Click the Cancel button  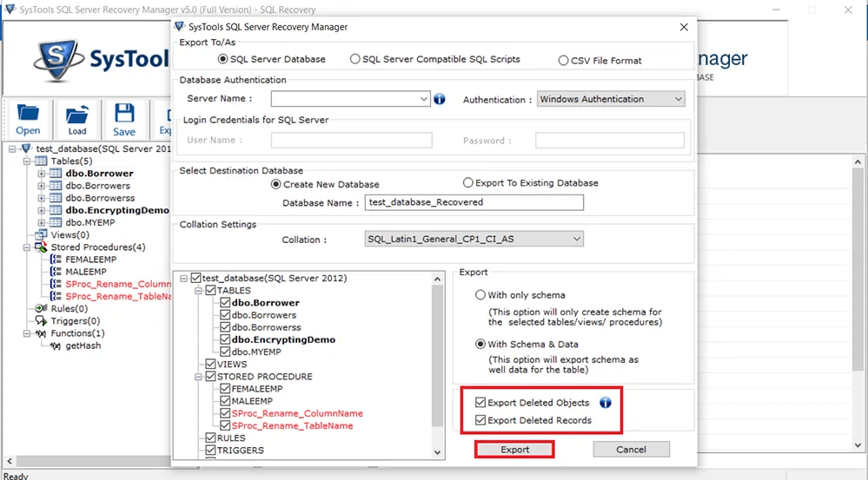(x=631, y=450)
